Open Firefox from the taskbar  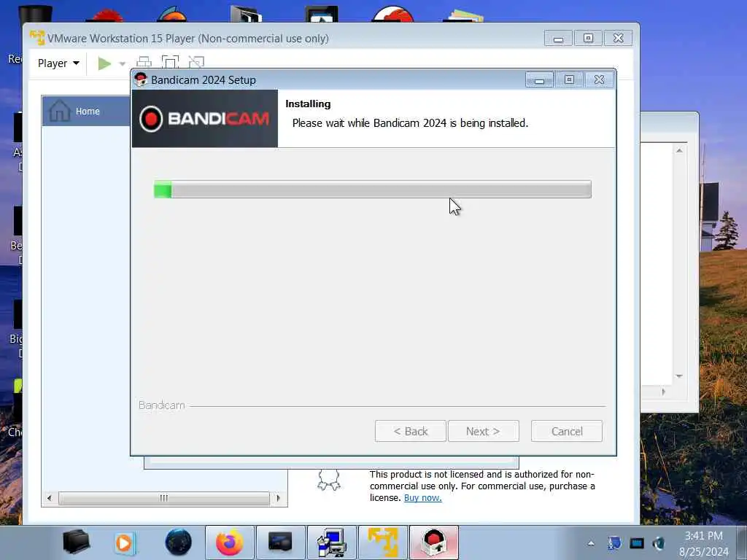coord(230,542)
